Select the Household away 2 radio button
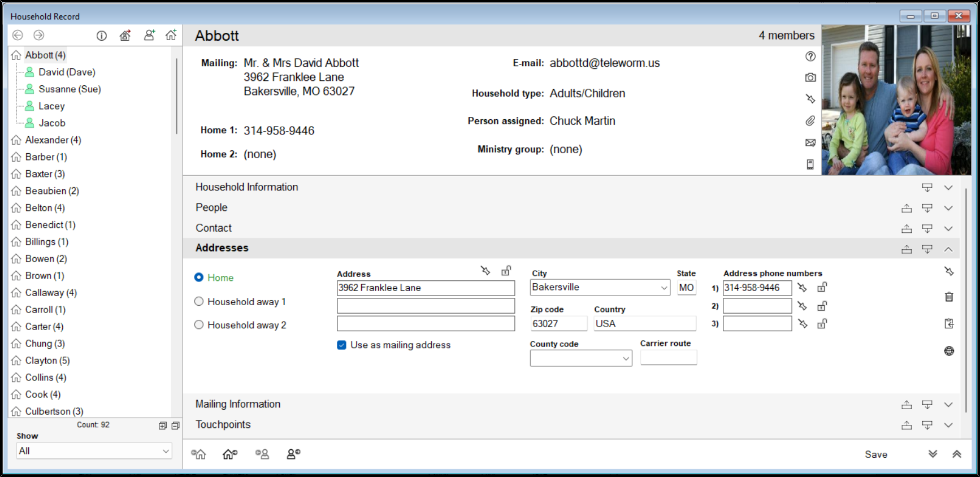The image size is (980, 477). coord(199,325)
